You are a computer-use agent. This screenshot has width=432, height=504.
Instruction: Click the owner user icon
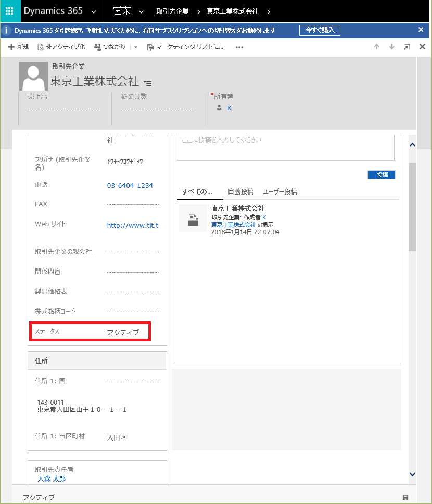(x=219, y=108)
